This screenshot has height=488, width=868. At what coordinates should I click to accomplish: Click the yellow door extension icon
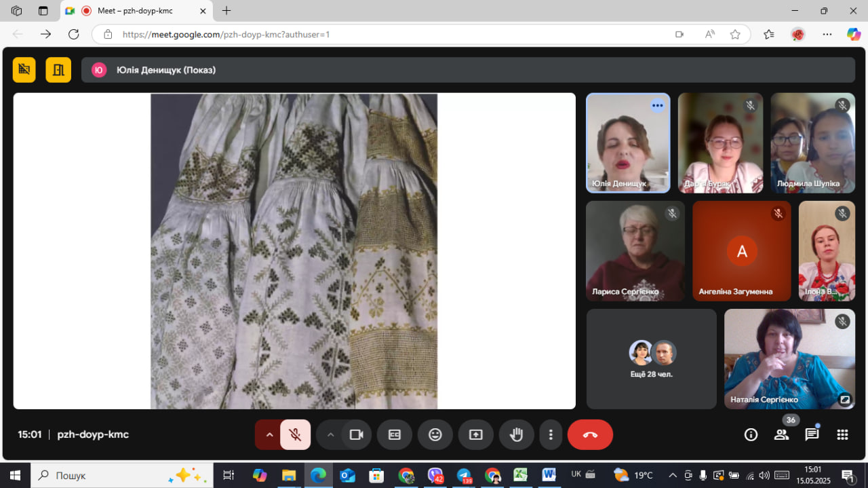58,69
